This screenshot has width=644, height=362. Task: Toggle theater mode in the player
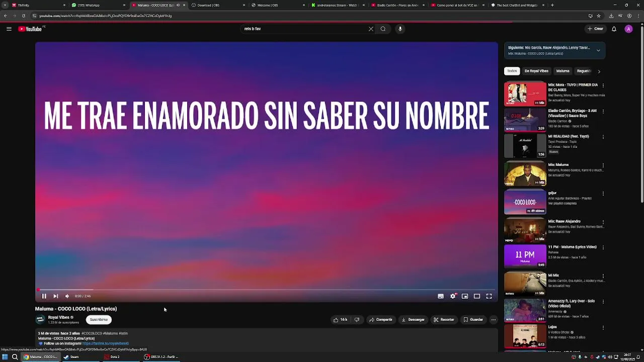click(x=477, y=296)
